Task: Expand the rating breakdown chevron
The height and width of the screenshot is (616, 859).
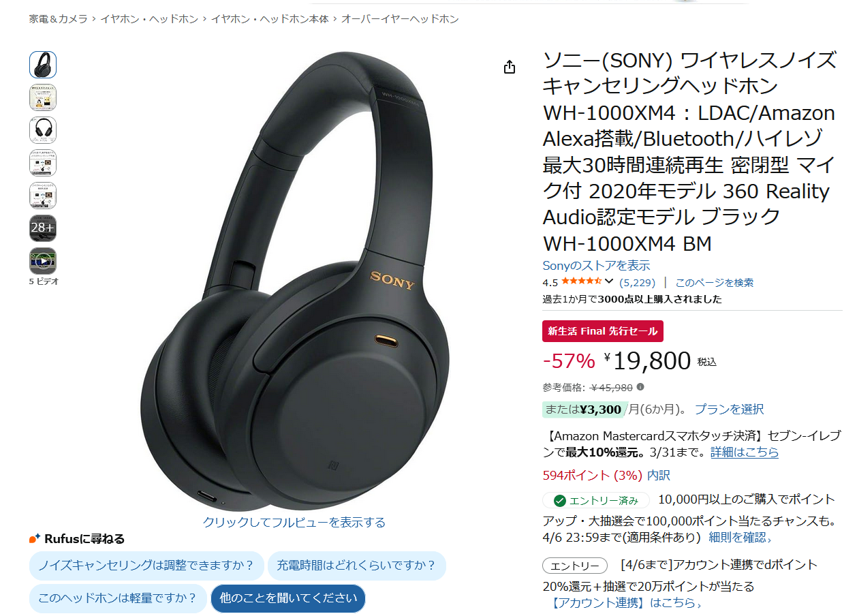Action: [x=609, y=281]
